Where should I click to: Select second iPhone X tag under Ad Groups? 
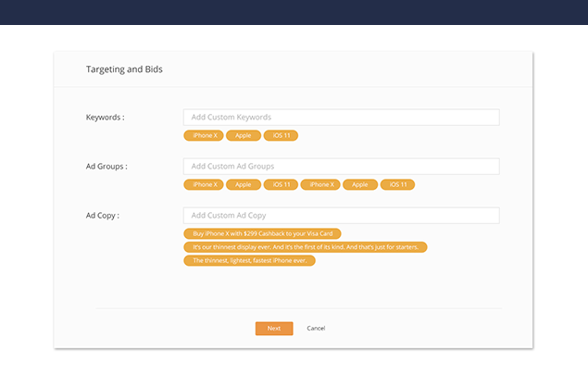click(x=320, y=184)
